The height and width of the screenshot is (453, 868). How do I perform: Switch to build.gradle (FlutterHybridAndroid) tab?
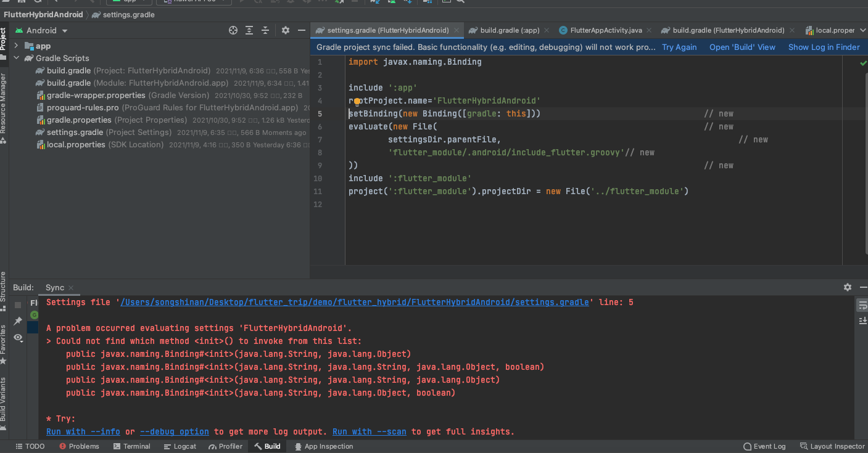[x=728, y=30]
